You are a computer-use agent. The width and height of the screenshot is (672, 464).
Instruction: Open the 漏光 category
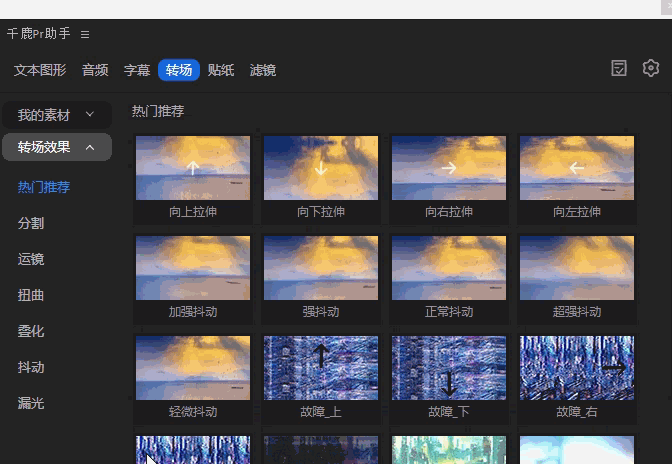click(x=30, y=403)
